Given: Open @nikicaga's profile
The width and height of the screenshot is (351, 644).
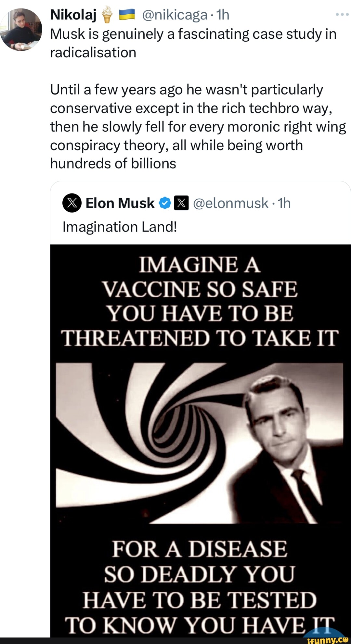Looking at the screenshot, I should [175, 15].
